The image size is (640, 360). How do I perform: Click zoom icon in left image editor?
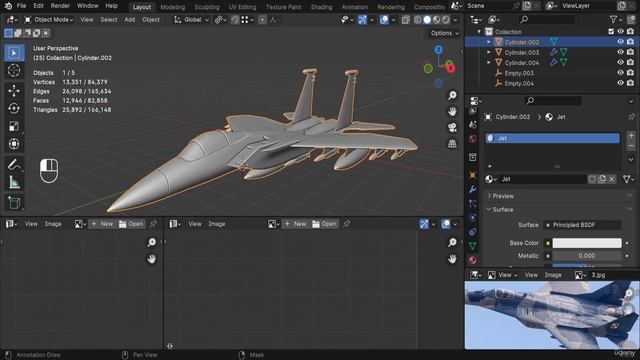tap(152, 242)
